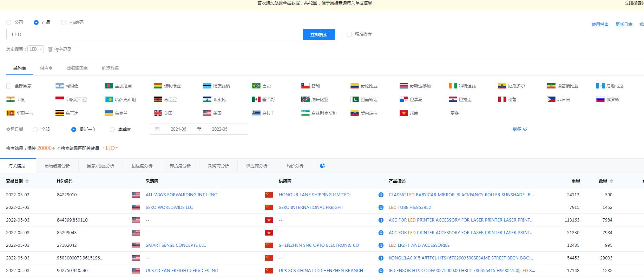Select 最近一年 transaction date radio
The height and width of the screenshot is (277, 644).
coord(74,129)
